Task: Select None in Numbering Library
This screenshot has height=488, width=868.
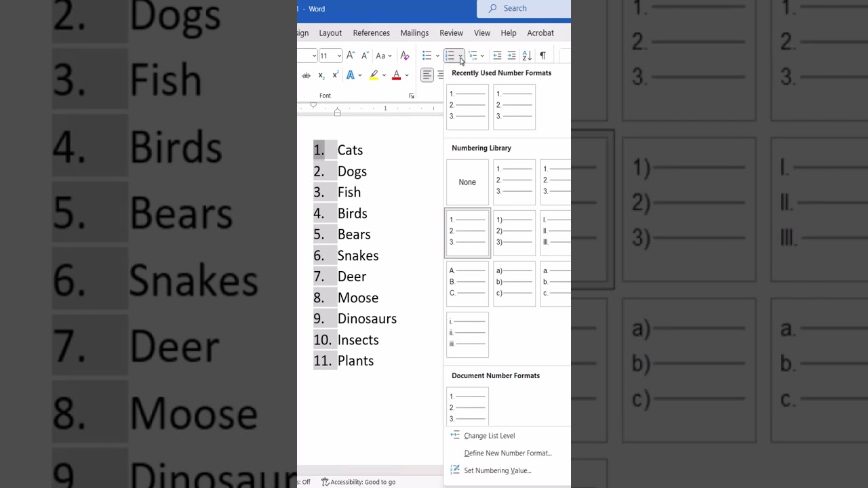Action: (467, 182)
